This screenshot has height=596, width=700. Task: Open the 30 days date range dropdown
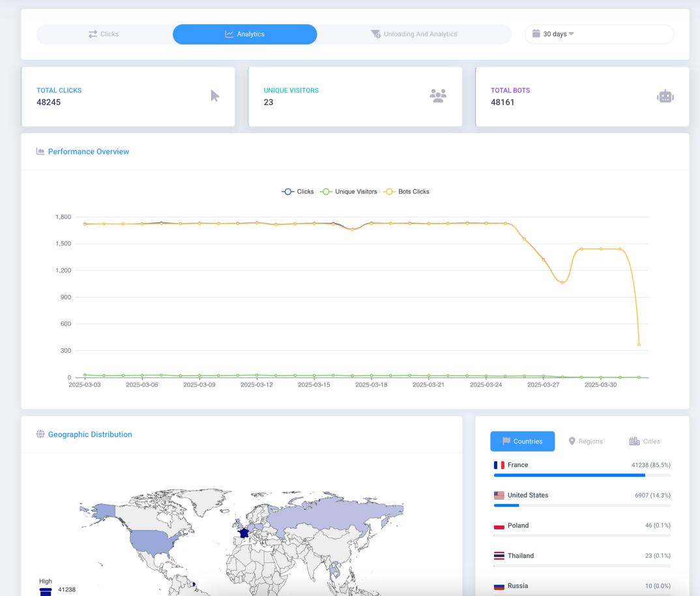click(599, 34)
